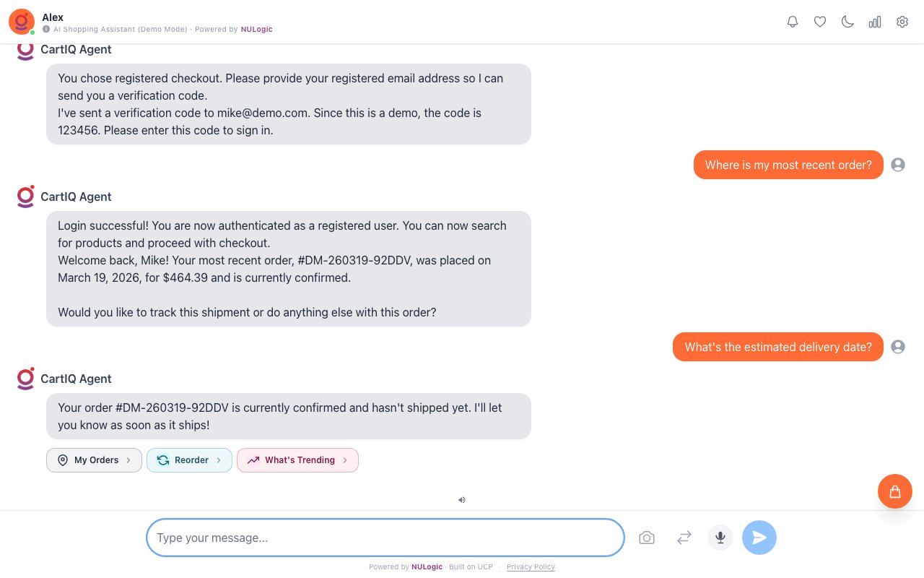Open the settings gear
This screenshot has height=578, width=924.
[902, 22]
